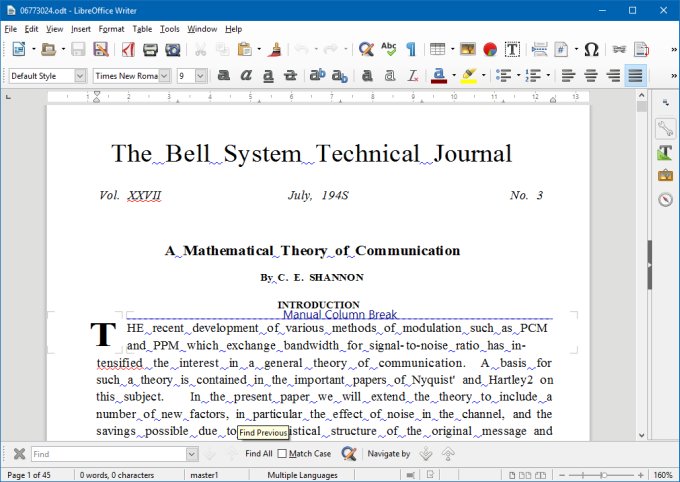Apply the yellow highlighting color
This screenshot has width=680, height=482.
(x=469, y=76)
